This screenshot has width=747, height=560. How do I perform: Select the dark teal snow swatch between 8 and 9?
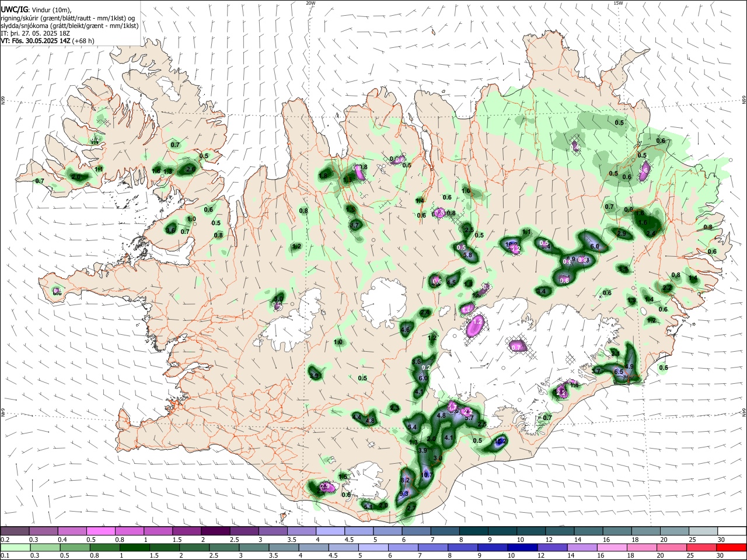(x=474, y=531)
